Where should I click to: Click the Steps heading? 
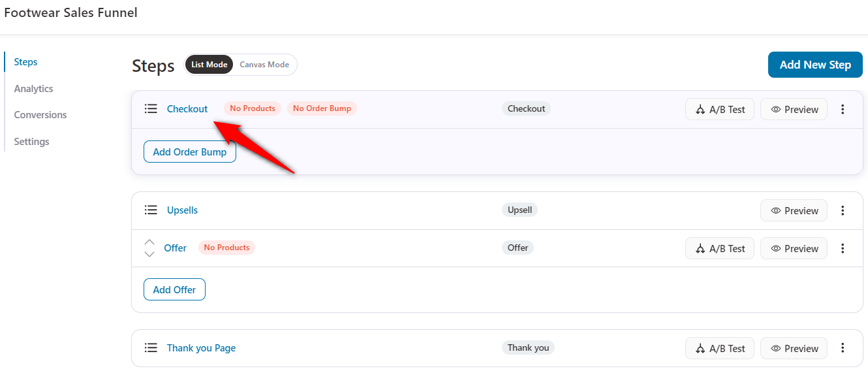point(153,66)
